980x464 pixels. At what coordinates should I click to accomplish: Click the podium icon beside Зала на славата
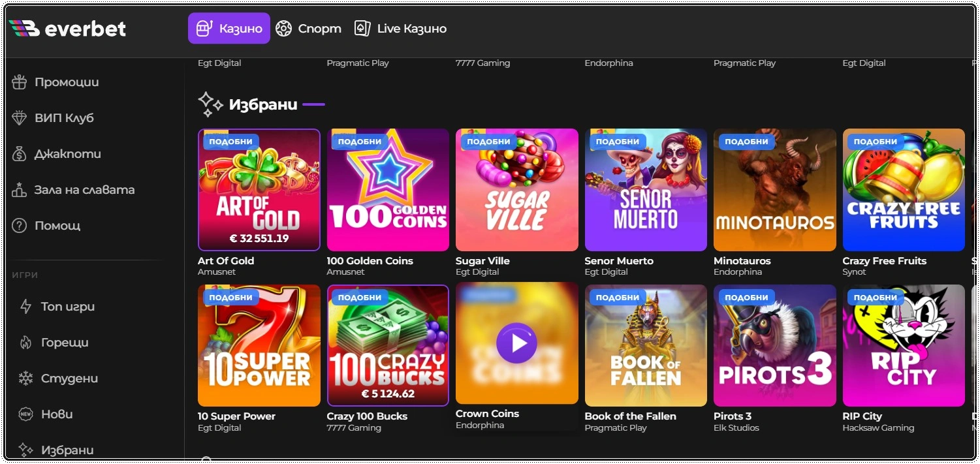pos(20,190)
